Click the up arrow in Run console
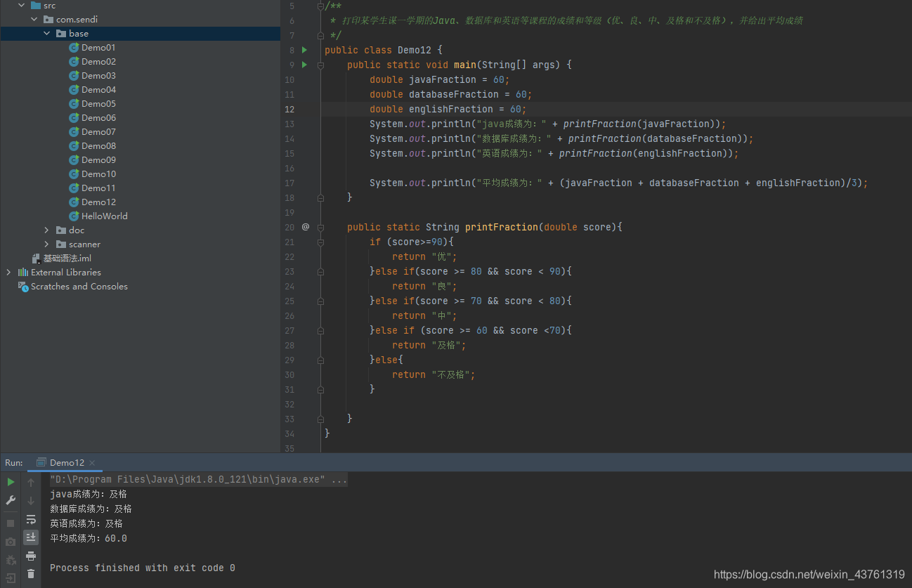This screenshot has height=588, width=912. pyautogui.click(x=31, y=483)
